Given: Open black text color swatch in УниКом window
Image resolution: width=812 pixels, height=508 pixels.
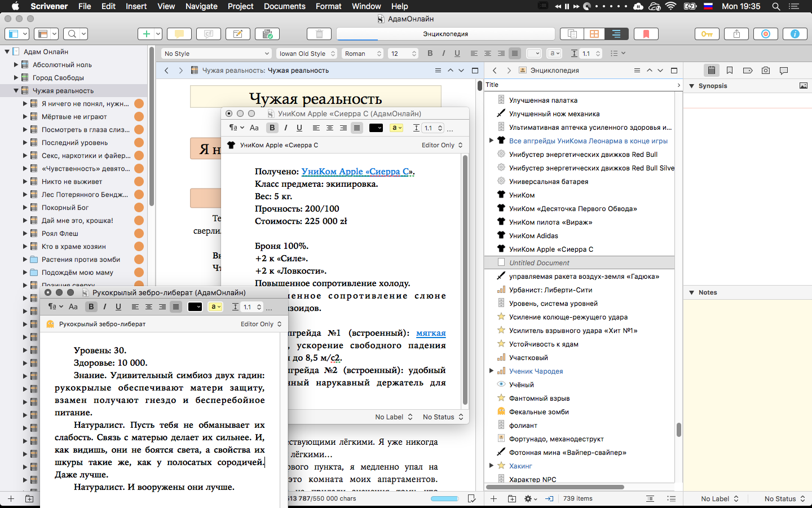Looking at the screenshot, I should pyautogui.click(x=376, y=128).
